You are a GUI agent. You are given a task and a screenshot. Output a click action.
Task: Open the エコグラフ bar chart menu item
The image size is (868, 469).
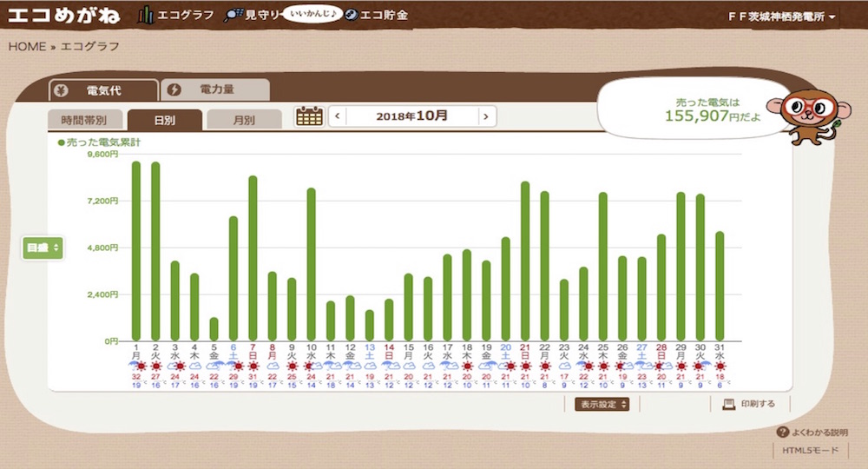(x=175, y=15)
